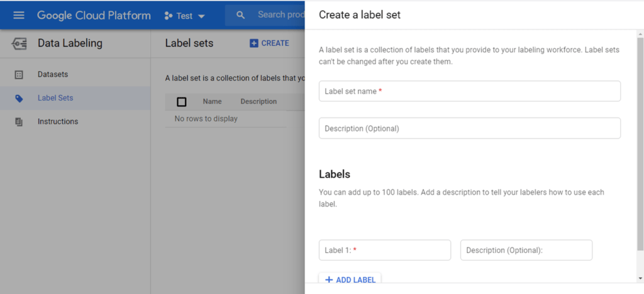Click the scrollbar up arrow
The image size is (644, 294).
click(640, 34)
